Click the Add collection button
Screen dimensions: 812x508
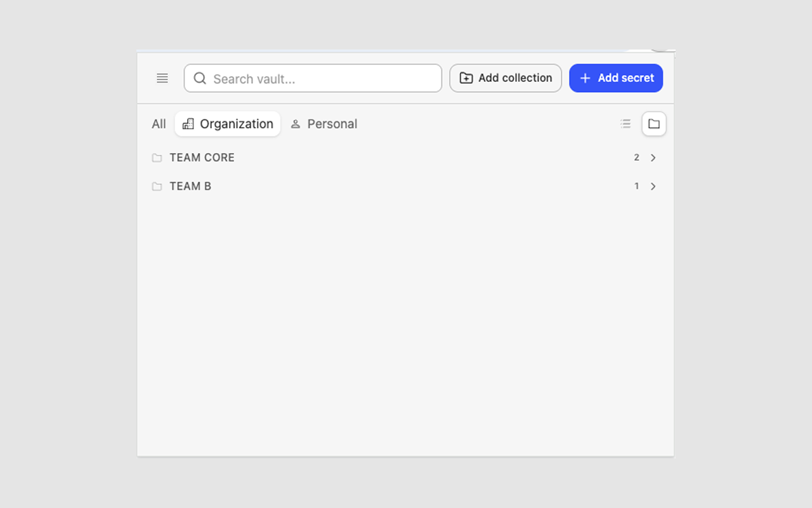tap(506, 78)
